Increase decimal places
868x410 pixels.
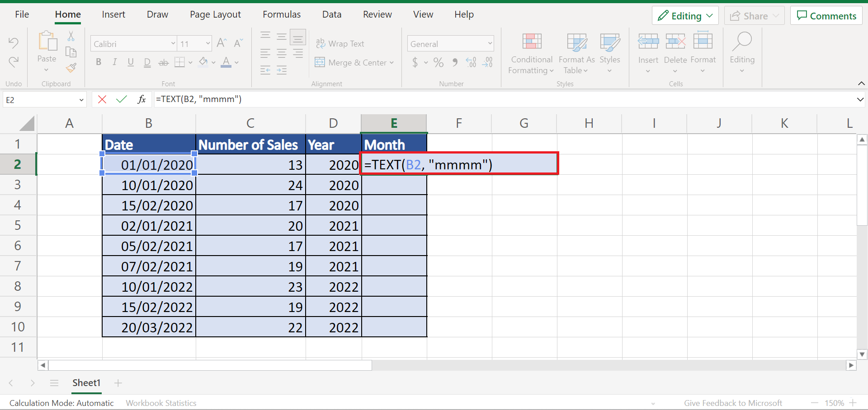pos(471,62)
